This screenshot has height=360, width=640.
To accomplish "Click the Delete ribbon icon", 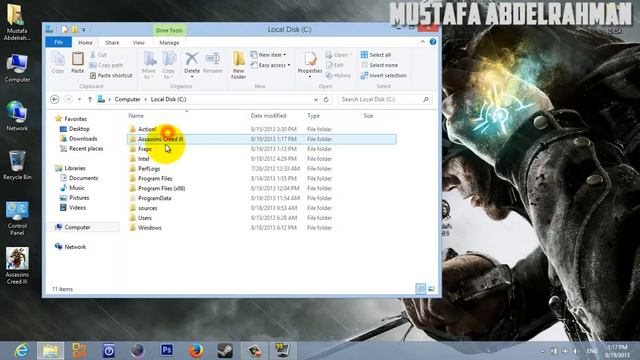I will coord(192,64).
